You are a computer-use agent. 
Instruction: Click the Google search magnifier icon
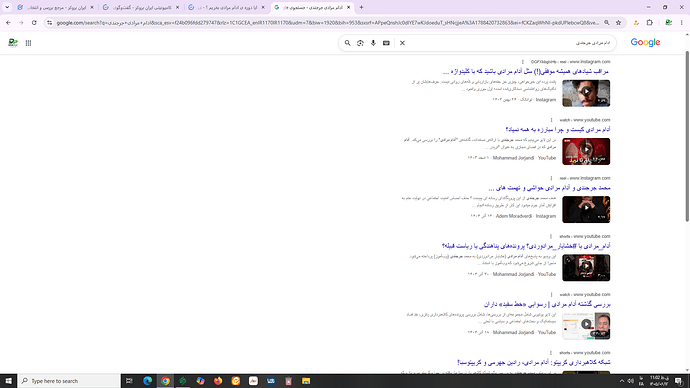point(347,43)
